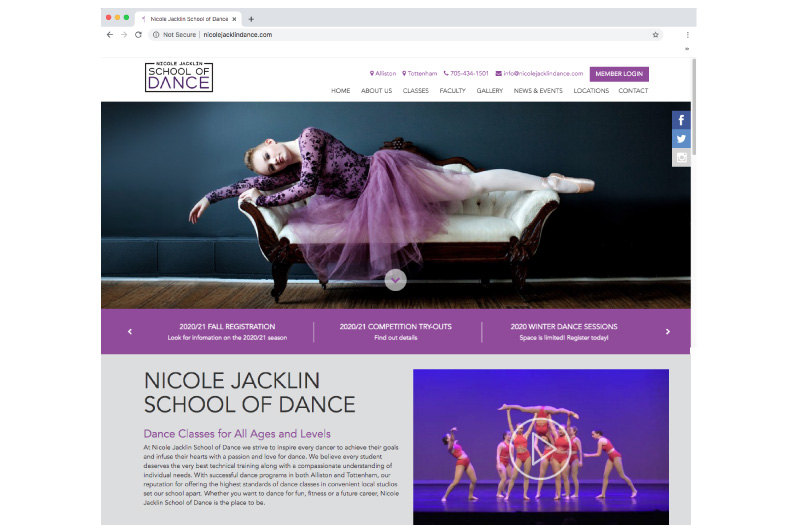Click the info@nicolejacklindance.com email link
800x525 pixels.
(x=539, y=74)
